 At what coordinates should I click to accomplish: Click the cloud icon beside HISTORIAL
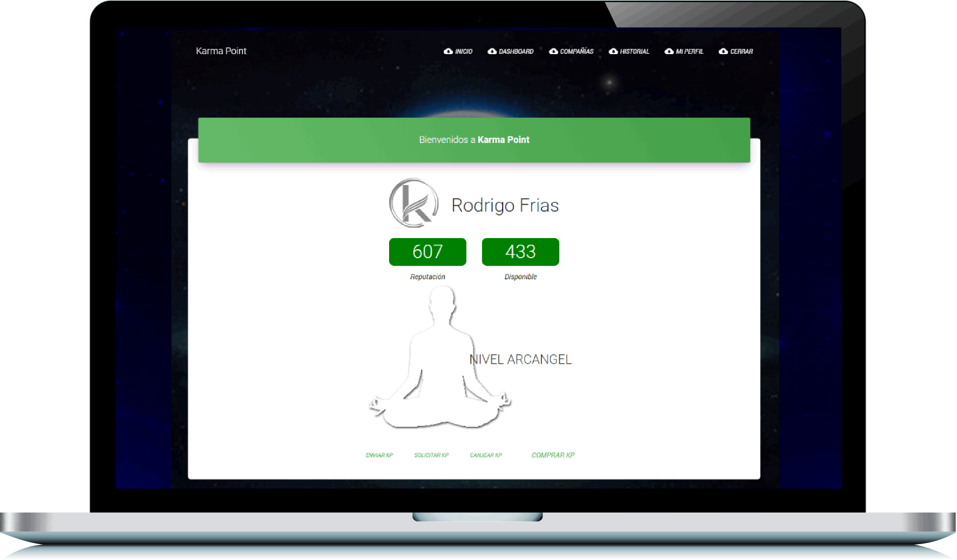coord(613,51)
